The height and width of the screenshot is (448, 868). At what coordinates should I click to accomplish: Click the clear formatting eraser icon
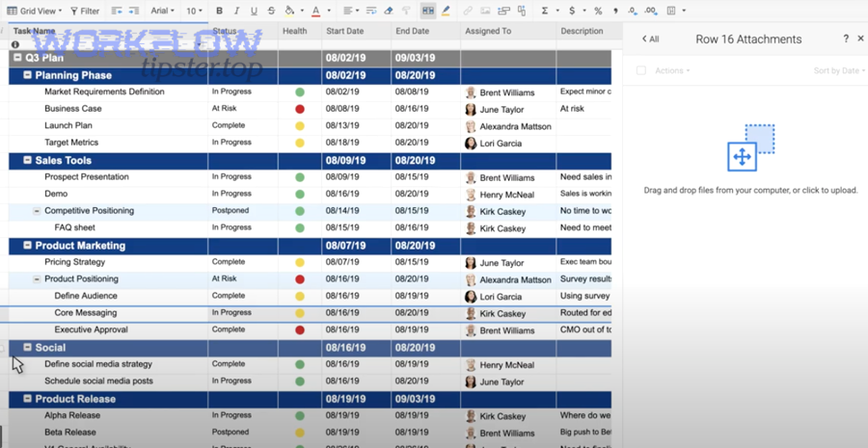[389, 11]
